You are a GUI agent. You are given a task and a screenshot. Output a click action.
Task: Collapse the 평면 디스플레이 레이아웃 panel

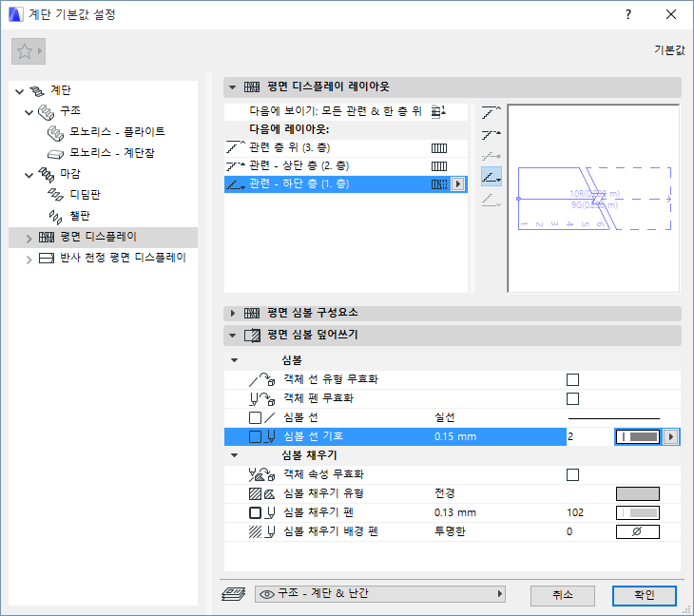point(232,87)
